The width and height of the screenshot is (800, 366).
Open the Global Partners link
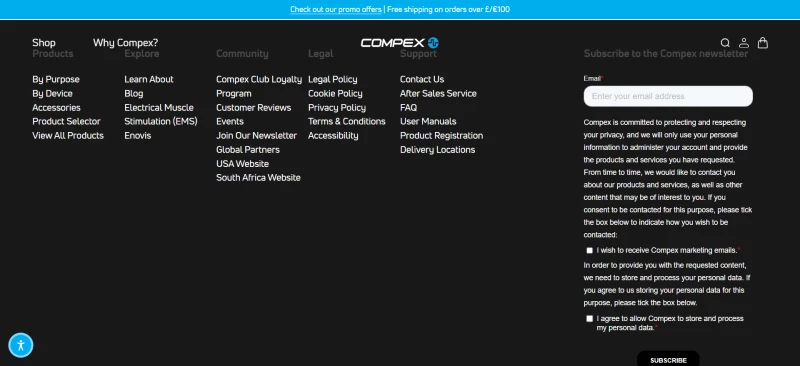click(x=248, y=150)
